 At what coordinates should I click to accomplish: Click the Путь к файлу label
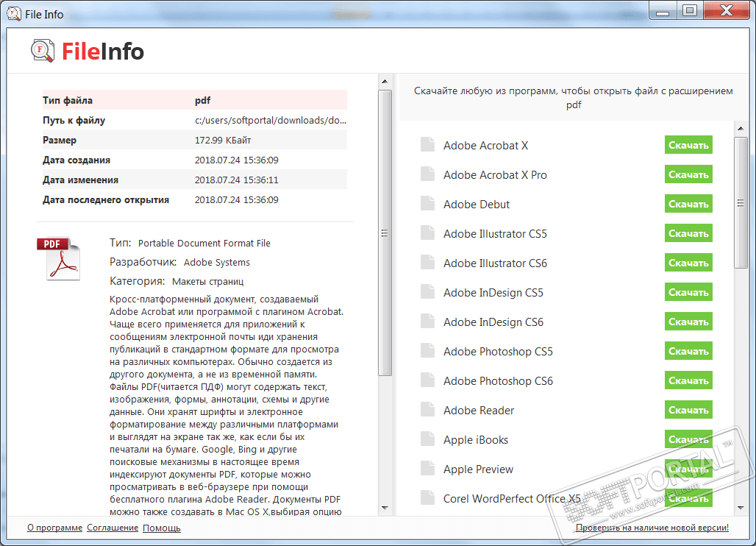pyautogui.click(x=74, y=120)
